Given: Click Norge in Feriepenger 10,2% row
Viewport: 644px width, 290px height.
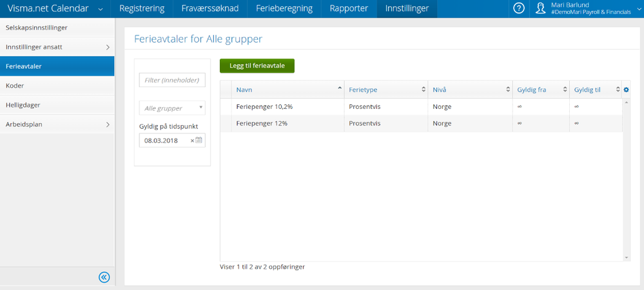Looking at the screenshot, I should click(442, 106).
